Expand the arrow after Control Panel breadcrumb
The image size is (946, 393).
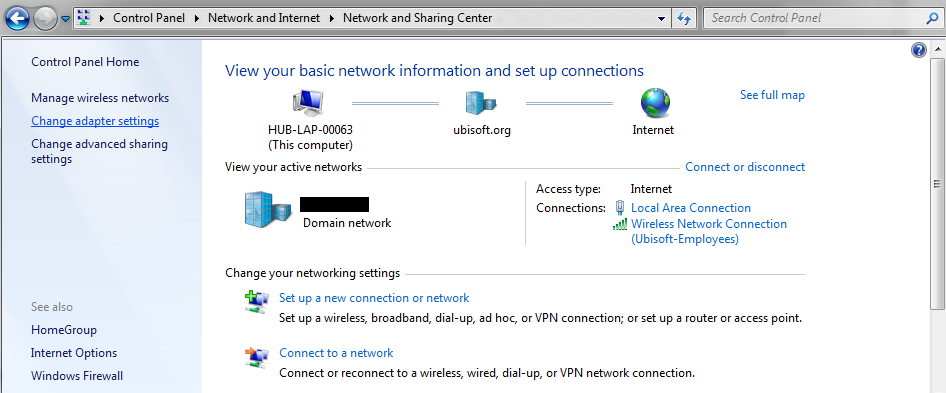(197, 18)
